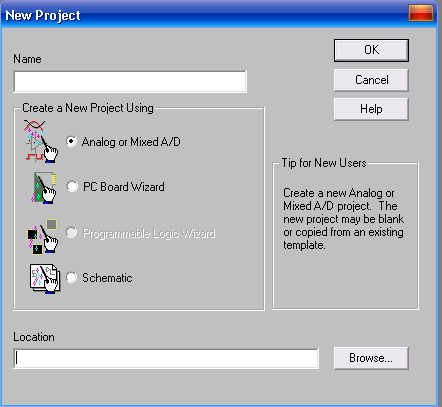Cancel the New Project dialog
The height and width of the screenshot is (407, 442).
click(371, 80)
